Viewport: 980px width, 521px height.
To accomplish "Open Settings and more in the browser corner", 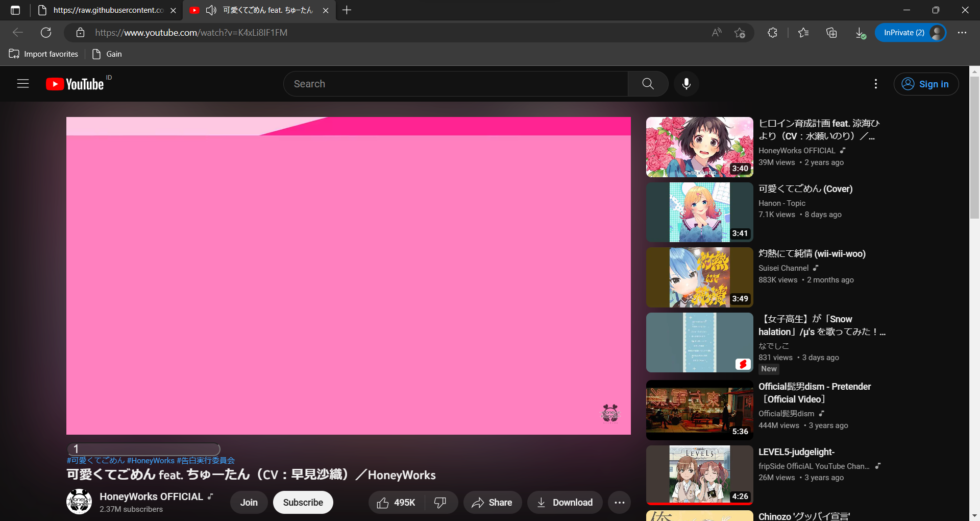I will 963,32.
